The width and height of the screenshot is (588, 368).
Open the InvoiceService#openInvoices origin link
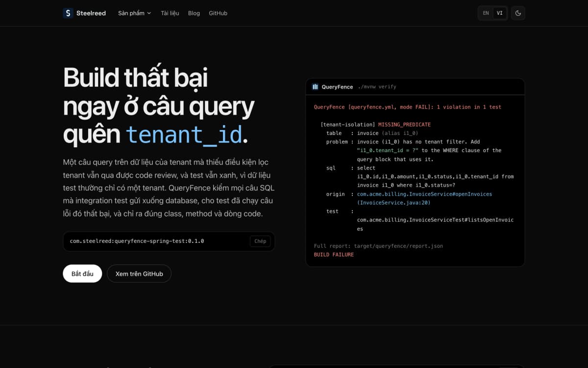[424, 198]
